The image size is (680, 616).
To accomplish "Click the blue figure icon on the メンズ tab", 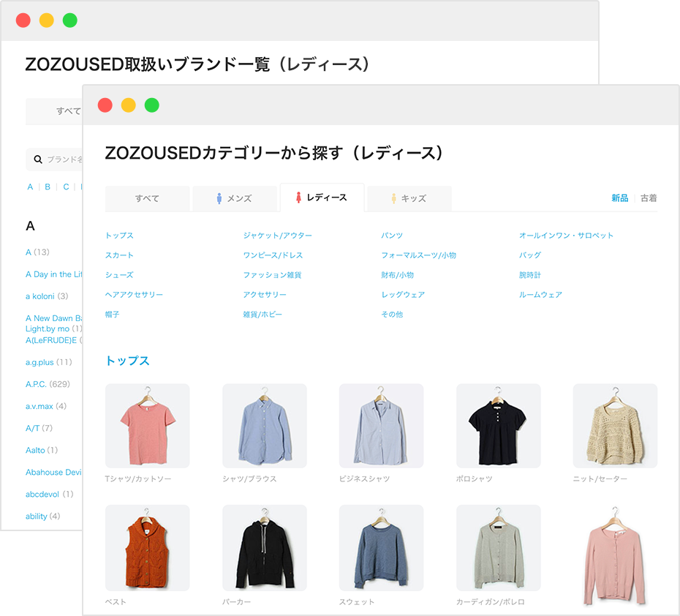I will click(219, 198).
